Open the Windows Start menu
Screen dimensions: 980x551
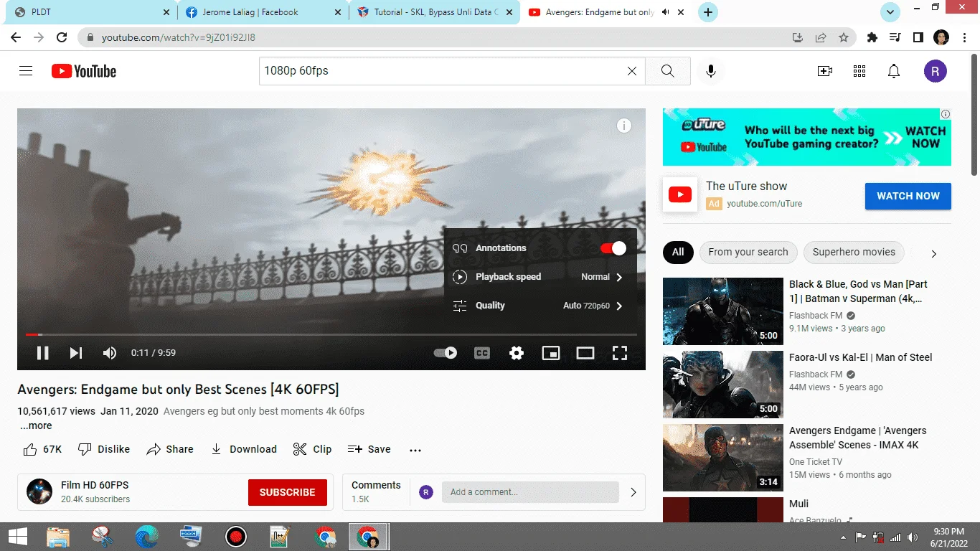tap(17, 537)
